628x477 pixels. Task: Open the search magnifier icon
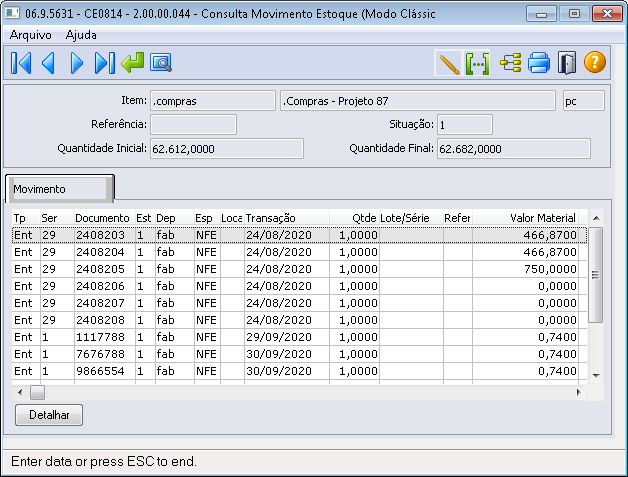(x=161, y=63)
